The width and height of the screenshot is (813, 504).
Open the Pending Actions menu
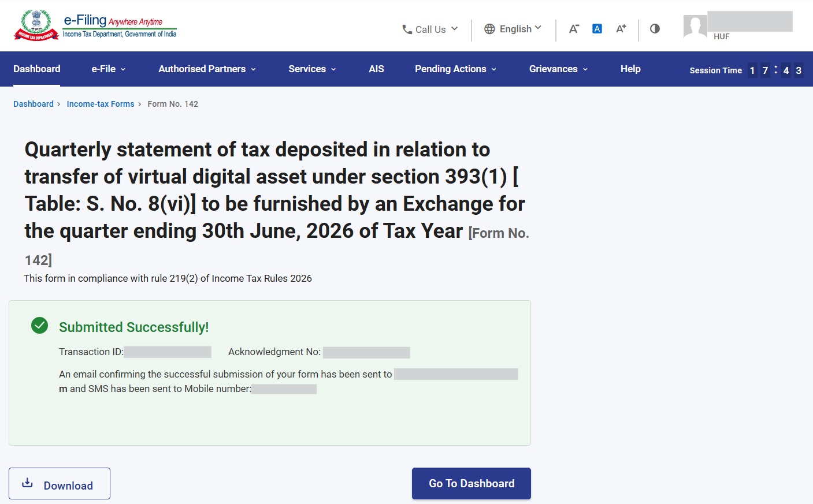coord(455,69)
